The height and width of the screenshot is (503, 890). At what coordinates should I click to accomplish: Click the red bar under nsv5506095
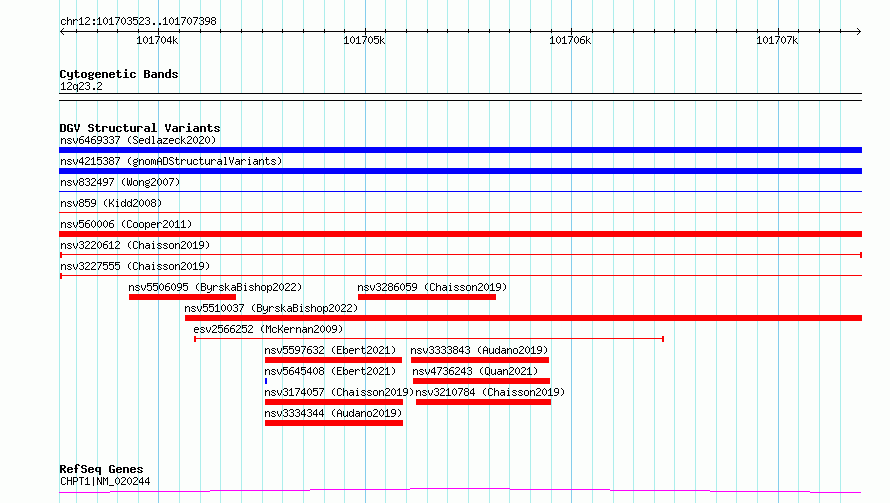(x=182, y=297)
